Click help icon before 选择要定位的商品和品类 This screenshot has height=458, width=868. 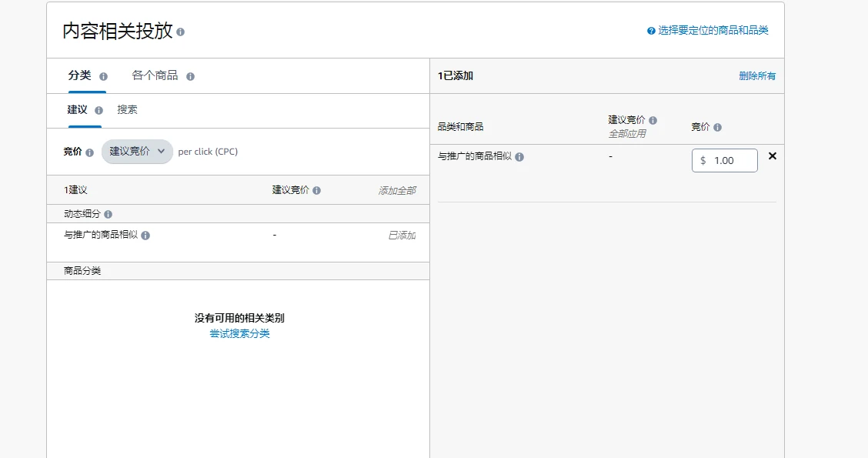click(x=651, y=32)
